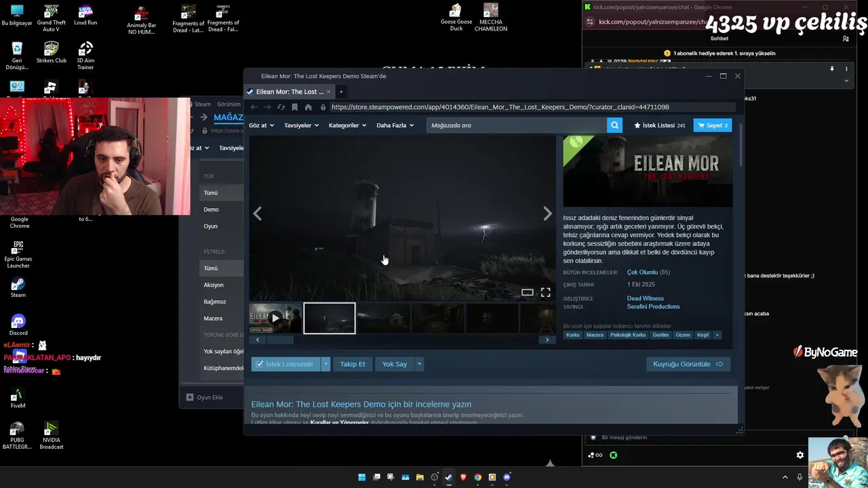
Task: Play the official trailer thumbnail
Action: [275, 318]
